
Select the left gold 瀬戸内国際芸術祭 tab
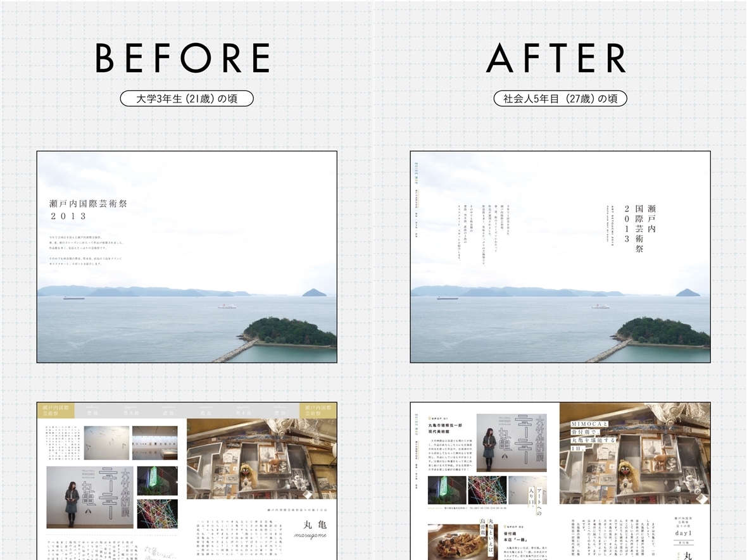coord(56,410)
